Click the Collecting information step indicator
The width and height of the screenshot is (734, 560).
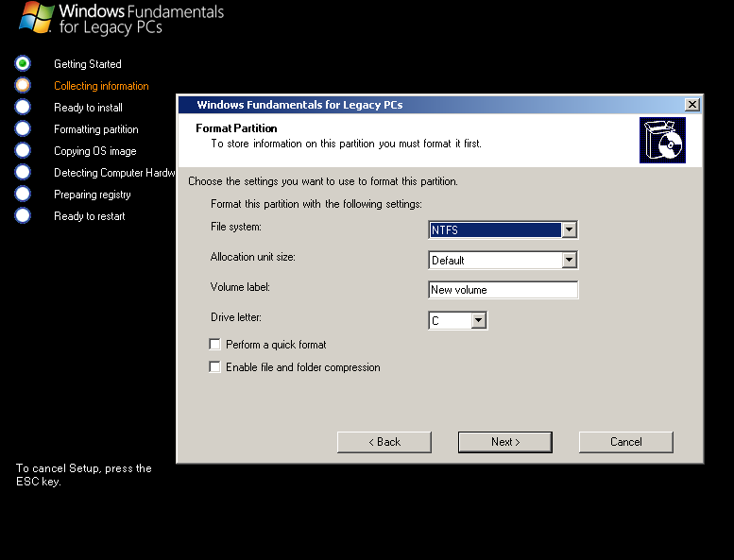[x=23, y=85]
